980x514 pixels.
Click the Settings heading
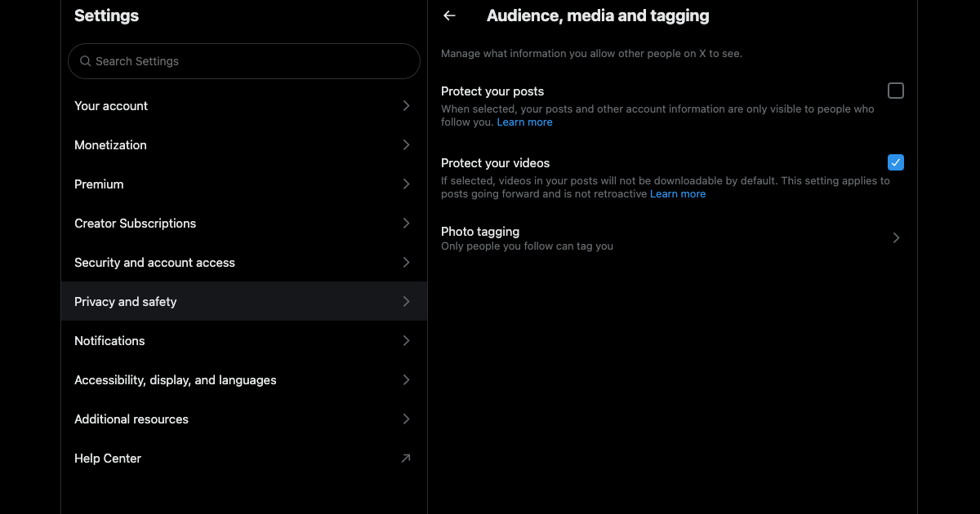click(106, 16)
